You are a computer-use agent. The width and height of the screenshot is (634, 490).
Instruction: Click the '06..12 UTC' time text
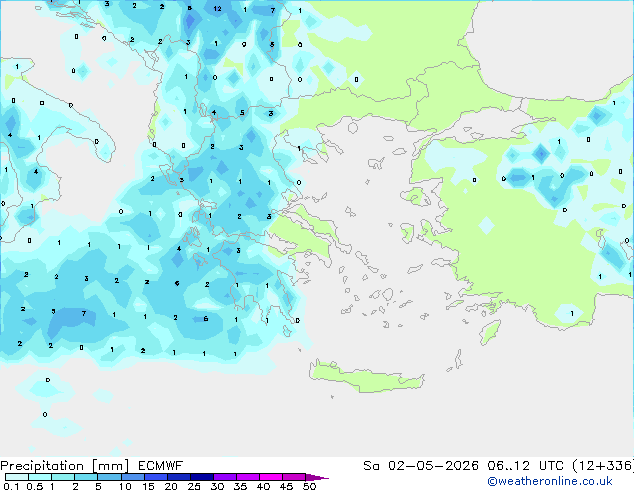(525, 466)
